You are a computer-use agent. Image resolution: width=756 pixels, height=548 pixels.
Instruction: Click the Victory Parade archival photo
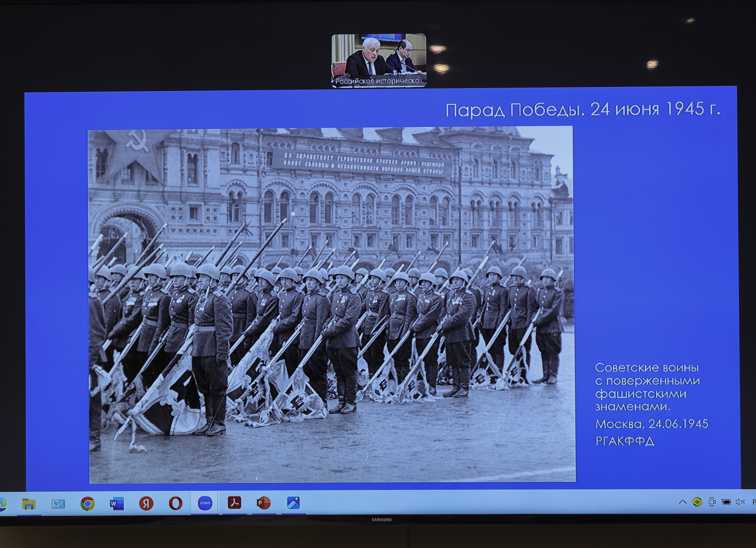coord(332,305)
